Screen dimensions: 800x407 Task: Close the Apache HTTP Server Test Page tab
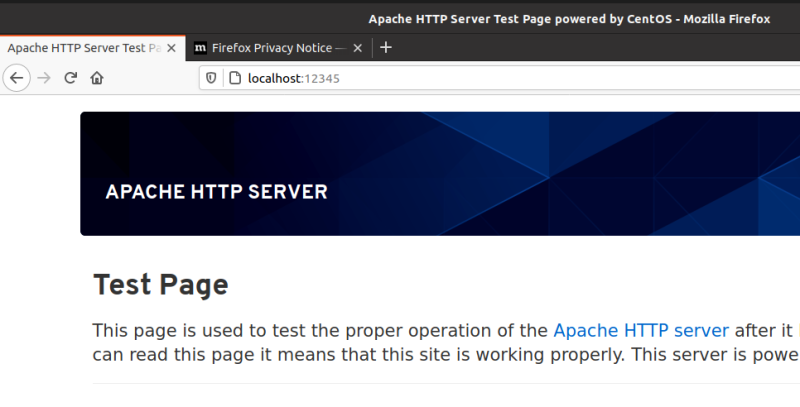(x=171, y=47)
